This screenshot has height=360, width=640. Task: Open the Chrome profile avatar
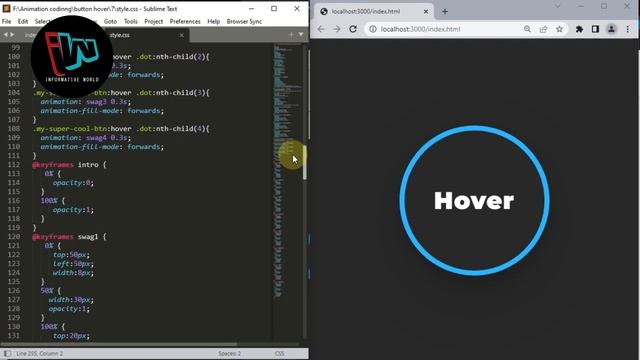611,29
